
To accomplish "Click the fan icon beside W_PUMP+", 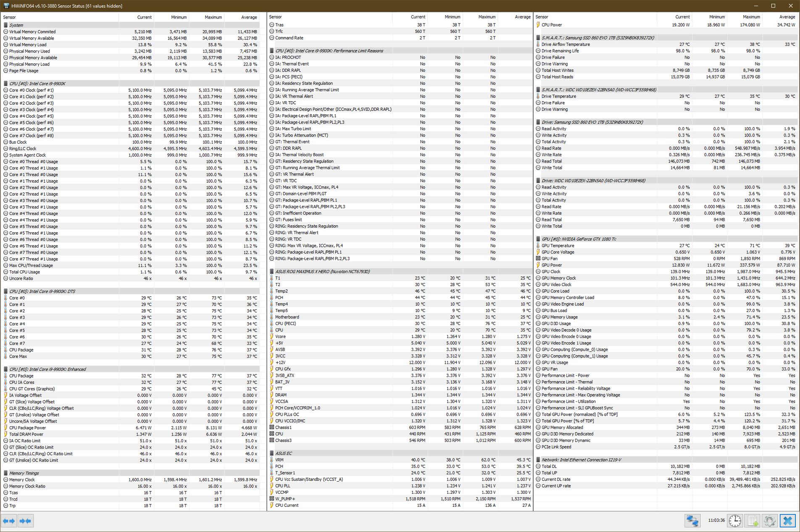I will 271,499.
